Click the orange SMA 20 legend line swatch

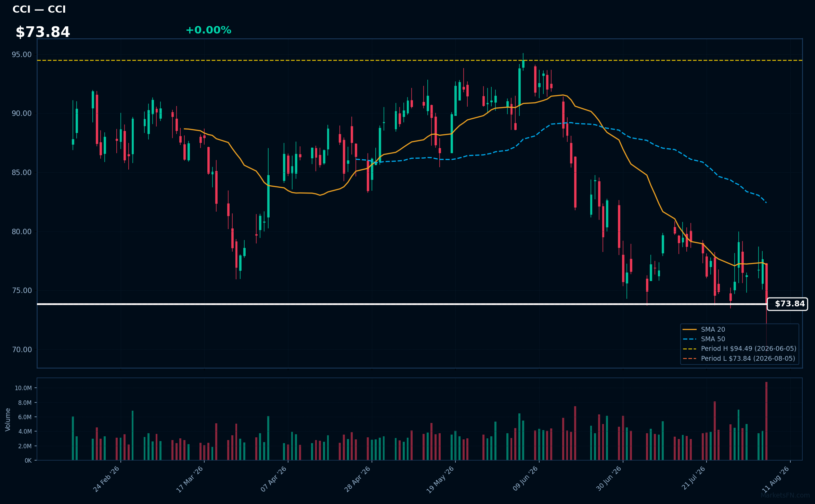[689, 330]
